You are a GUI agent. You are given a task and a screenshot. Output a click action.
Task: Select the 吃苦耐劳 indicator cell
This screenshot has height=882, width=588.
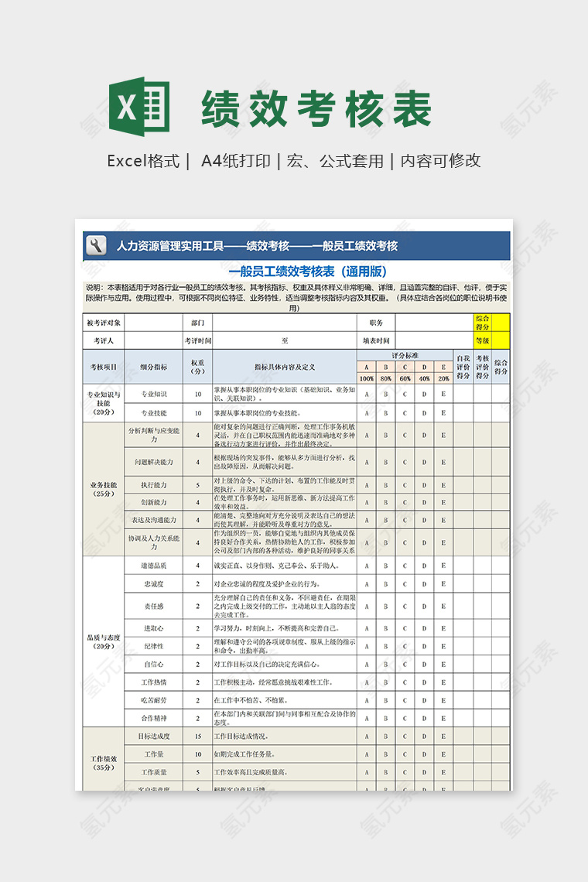154,700
